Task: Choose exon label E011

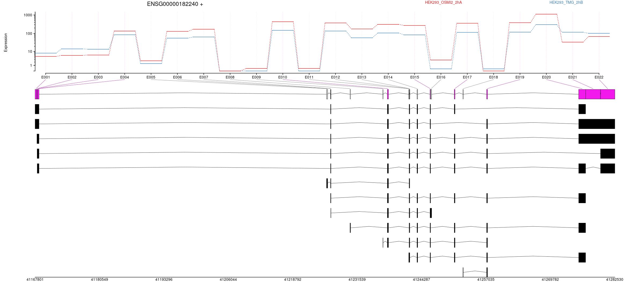Action: point(309,77)
